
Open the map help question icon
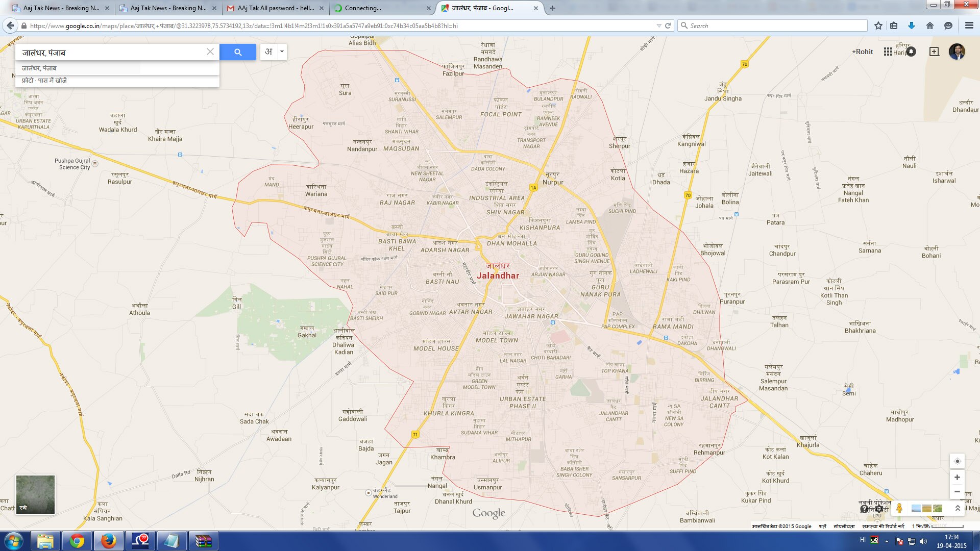[864, 509]
